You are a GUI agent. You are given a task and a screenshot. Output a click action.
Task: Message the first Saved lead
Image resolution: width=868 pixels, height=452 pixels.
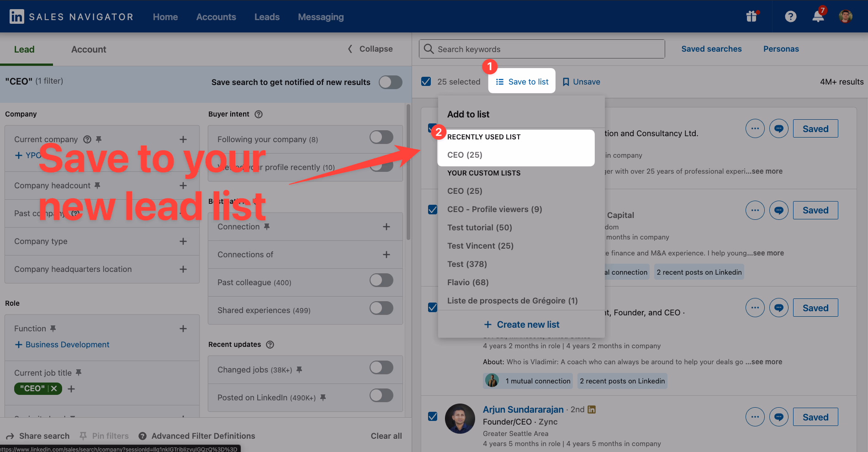click(x=779, y=128)
